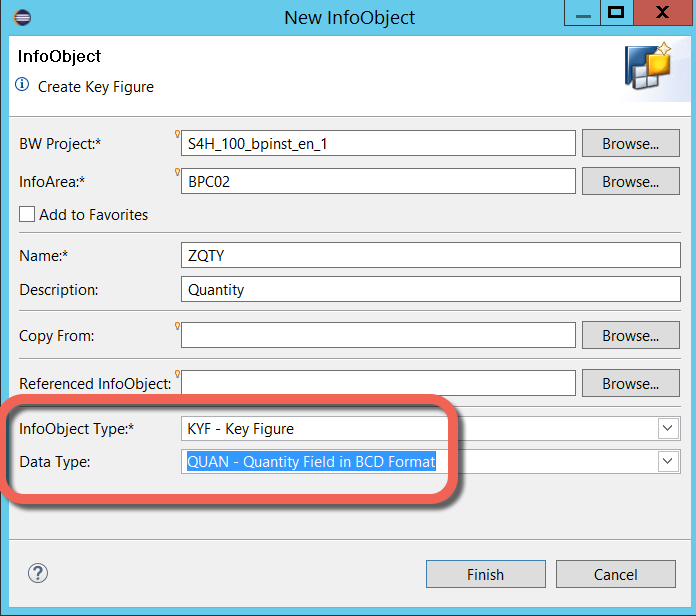Expand the InfoObject Type dropdown arrow
696x616 pixels.
click(x=667, y=428)
